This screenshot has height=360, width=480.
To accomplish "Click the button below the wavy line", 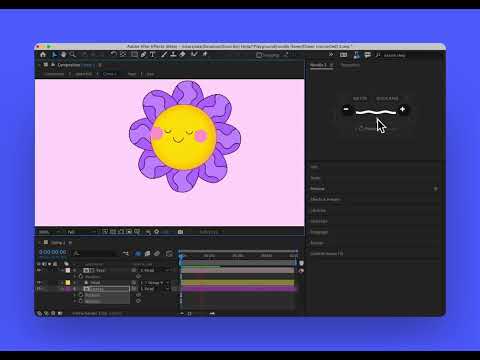I will click(x=375, y=128).
